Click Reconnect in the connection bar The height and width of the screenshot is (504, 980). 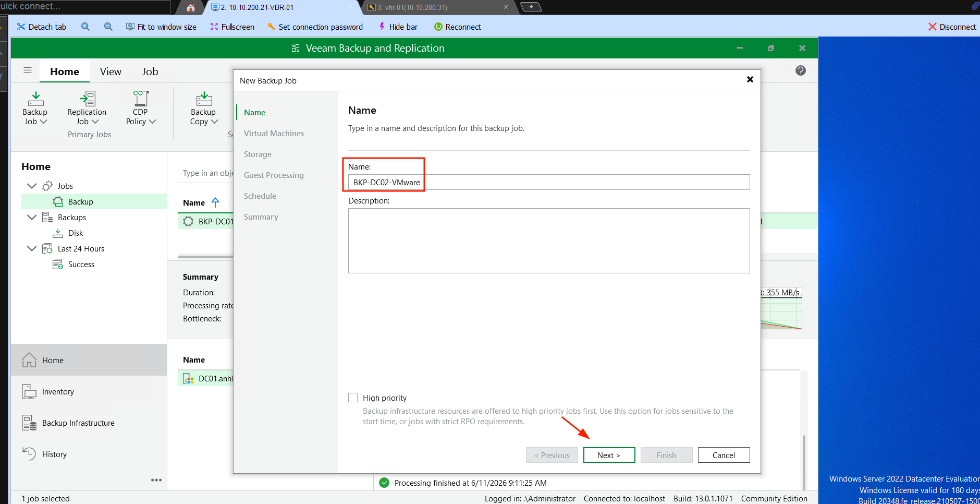pyautogui.click(x=458, y=27)
